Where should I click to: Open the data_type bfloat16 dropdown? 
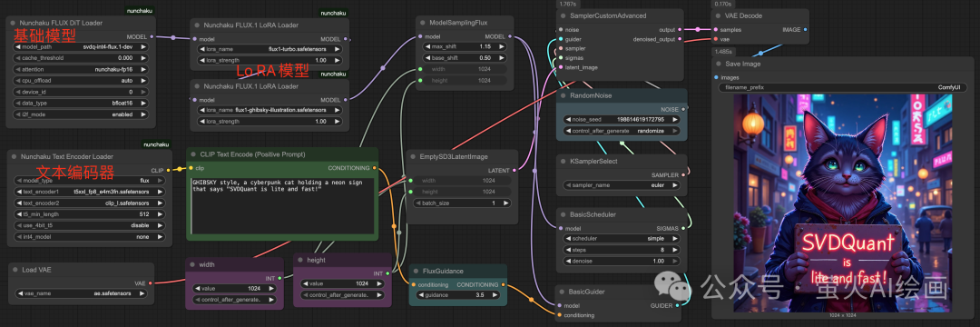click(80, 104)
